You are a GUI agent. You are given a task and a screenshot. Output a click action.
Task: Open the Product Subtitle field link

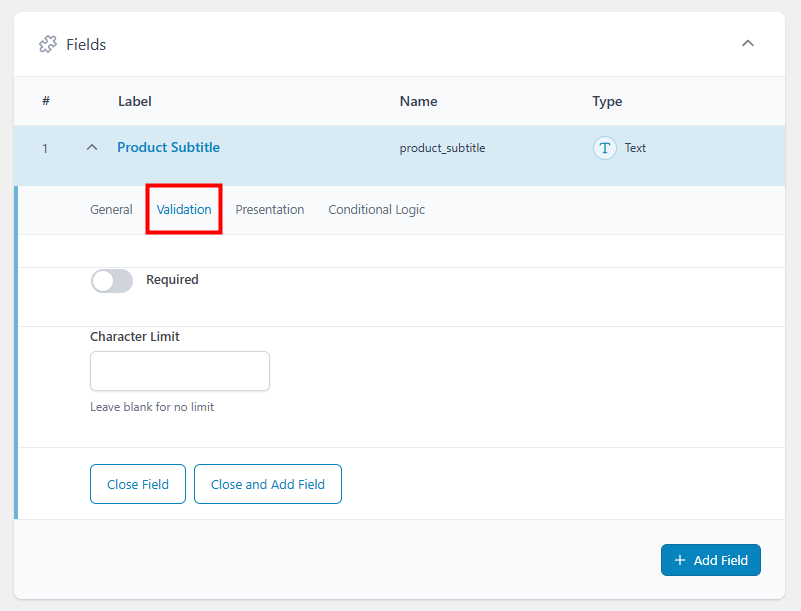click(168, 147)
